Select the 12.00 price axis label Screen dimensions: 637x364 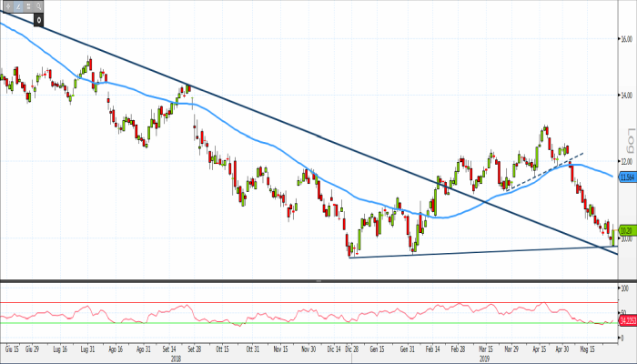coord(626,161)
